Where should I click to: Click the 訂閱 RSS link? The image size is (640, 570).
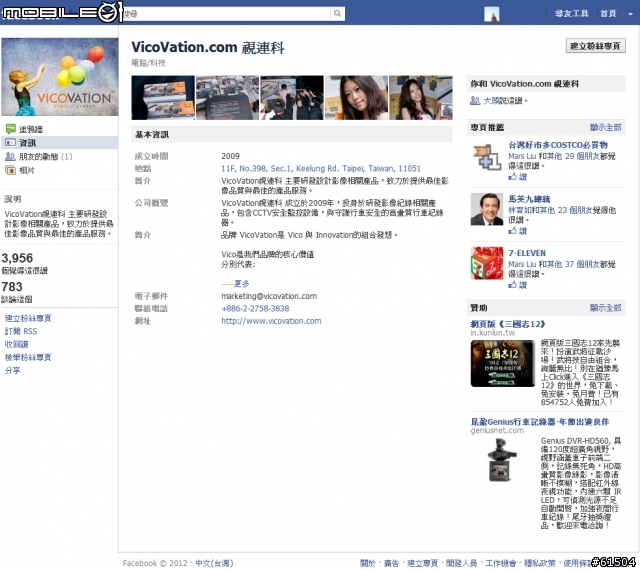coord(21,331)
